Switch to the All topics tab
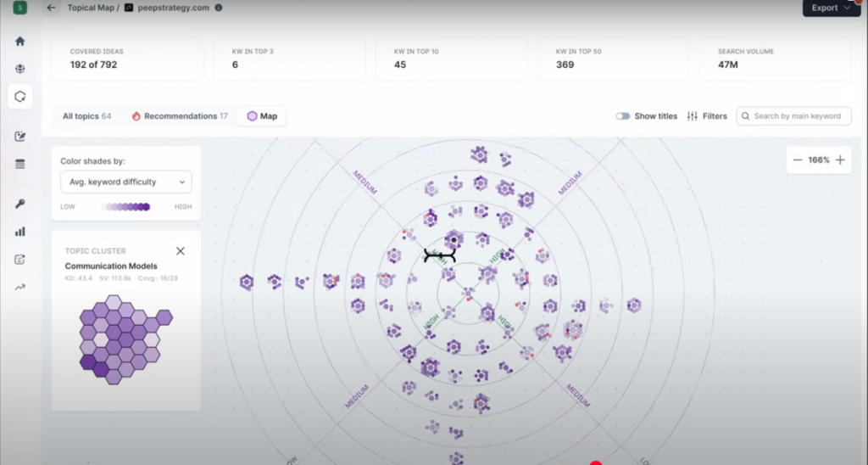868x465 pixels. pos(87,116)
